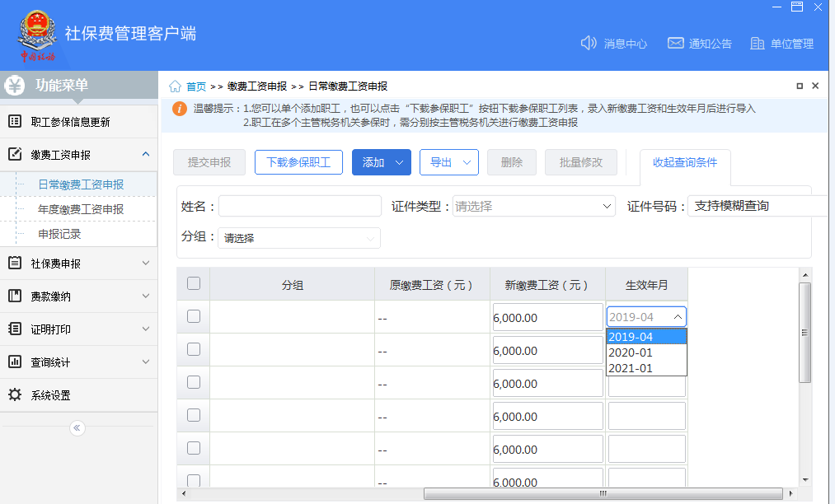Toggle the select-all checkbox in table header
This screenshot has width=835, height=504.
point(194,283)
